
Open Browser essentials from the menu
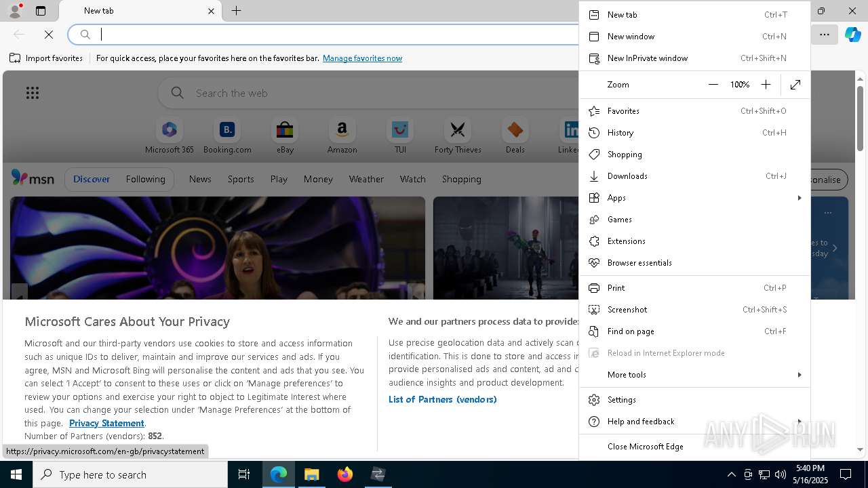pos(694,263)
